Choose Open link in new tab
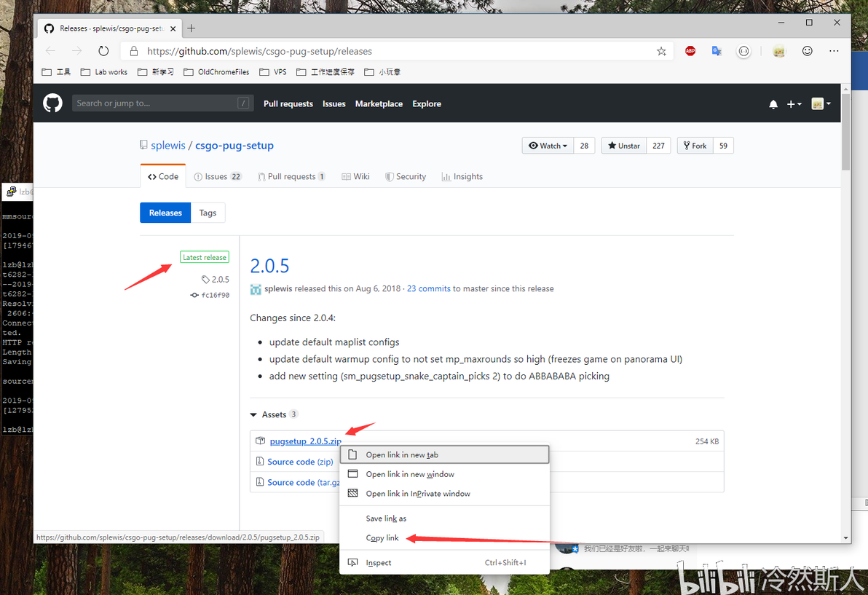The image size is (868, 595). (444, 455)
